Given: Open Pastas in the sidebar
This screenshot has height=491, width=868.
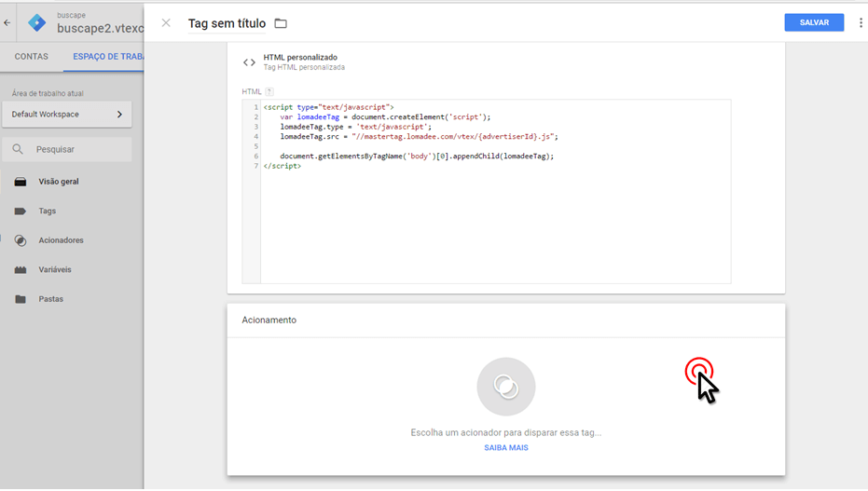Looking at the screenshot, I should (x=51, y=298).
